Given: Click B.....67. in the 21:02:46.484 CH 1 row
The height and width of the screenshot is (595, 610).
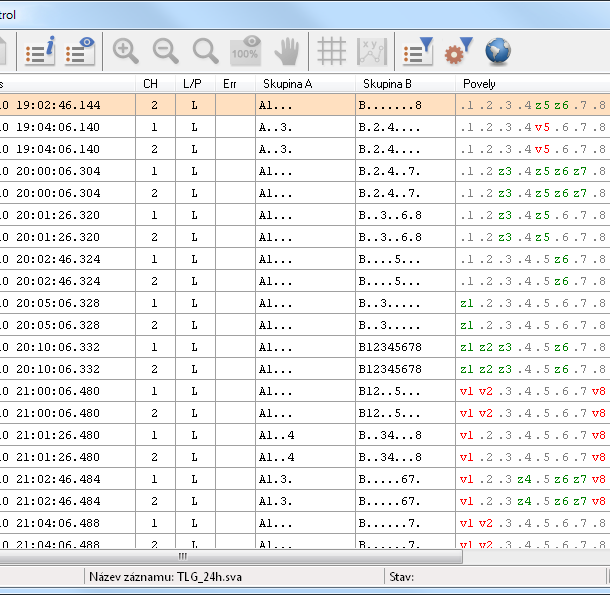Looking at the screenshot, I should pos(389,479).
